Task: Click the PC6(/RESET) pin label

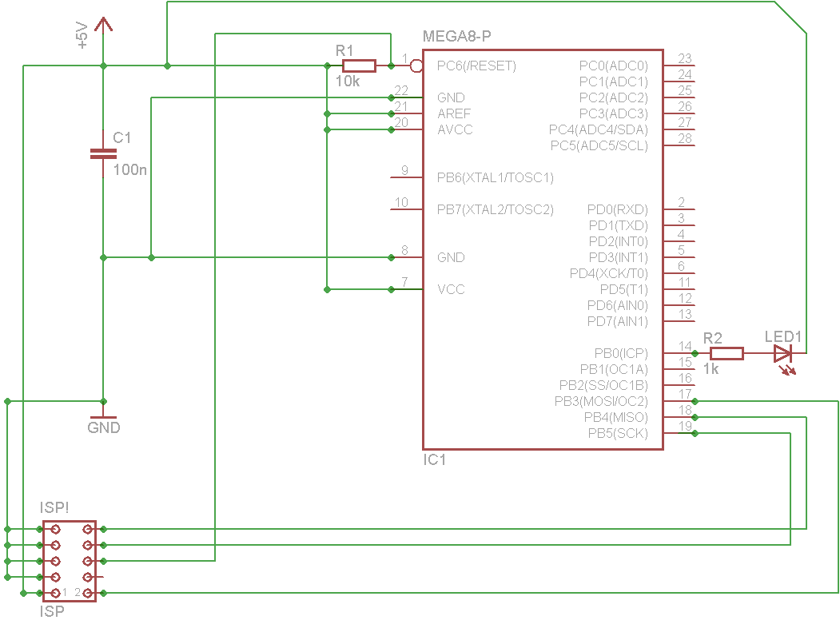Action: pos(476,66)
